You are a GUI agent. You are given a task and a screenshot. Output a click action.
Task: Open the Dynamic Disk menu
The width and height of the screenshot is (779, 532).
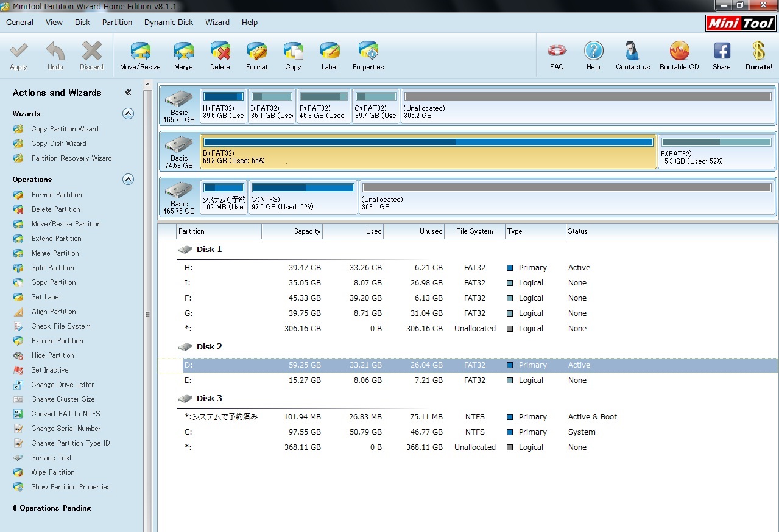(169, 23)
